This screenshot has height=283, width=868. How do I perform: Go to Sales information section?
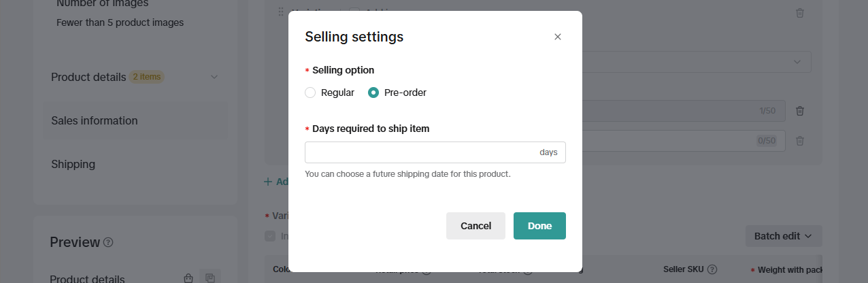[95, 120]
